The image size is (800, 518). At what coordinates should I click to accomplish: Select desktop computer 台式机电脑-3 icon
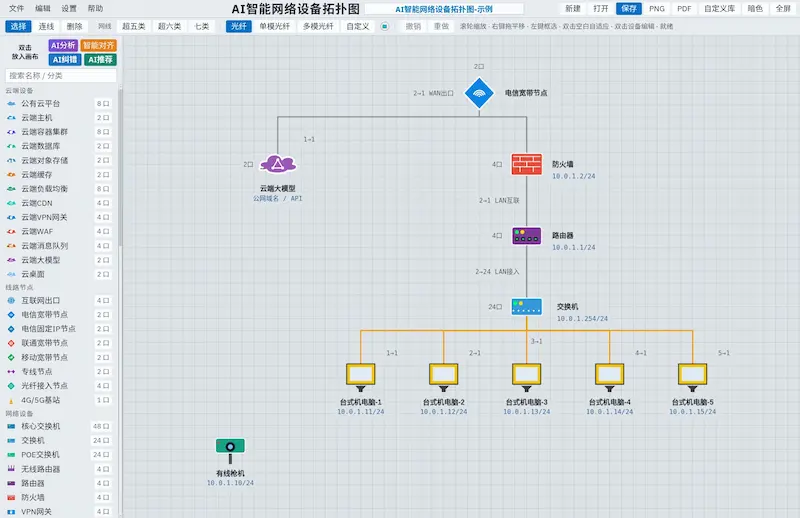(527, 377)
